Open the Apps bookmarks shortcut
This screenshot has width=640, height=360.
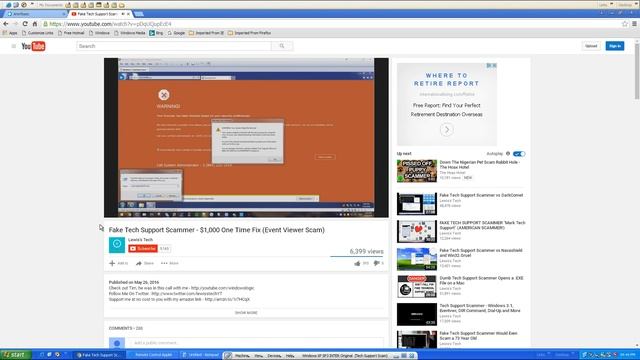coord(10,33)
